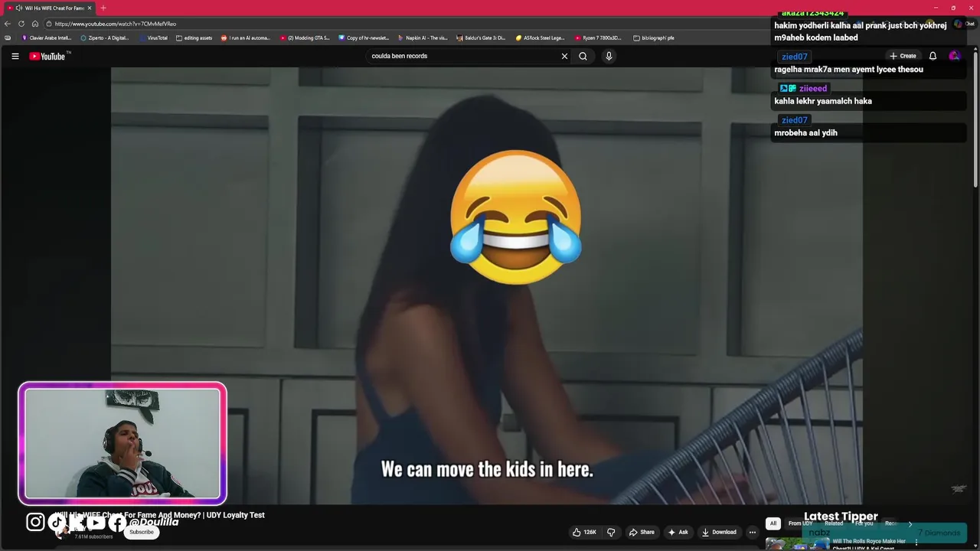The width and height of the screenshot is (980, 551).
Task: Open YouTube notifications bell
Action: point(933,56)
